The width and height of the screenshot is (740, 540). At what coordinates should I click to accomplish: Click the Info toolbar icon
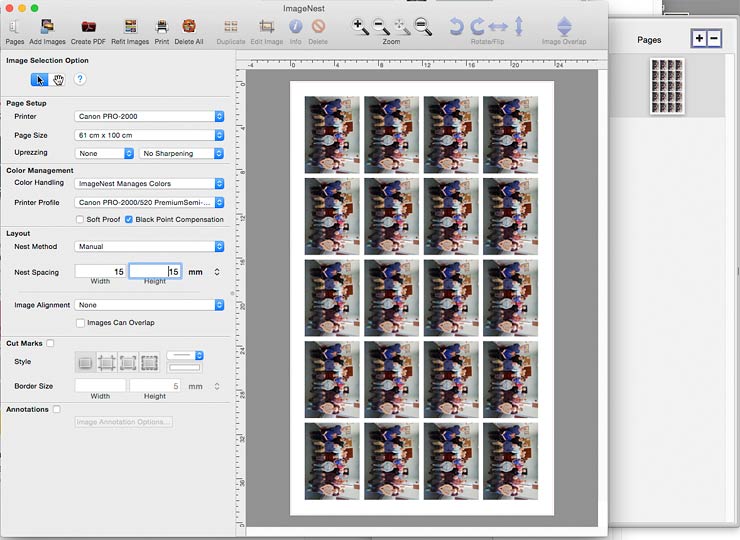coord(295,31)
